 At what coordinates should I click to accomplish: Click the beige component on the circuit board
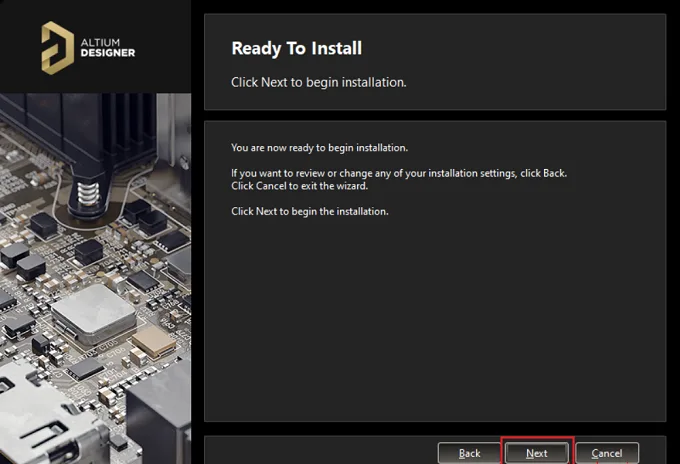coord(154,340)
